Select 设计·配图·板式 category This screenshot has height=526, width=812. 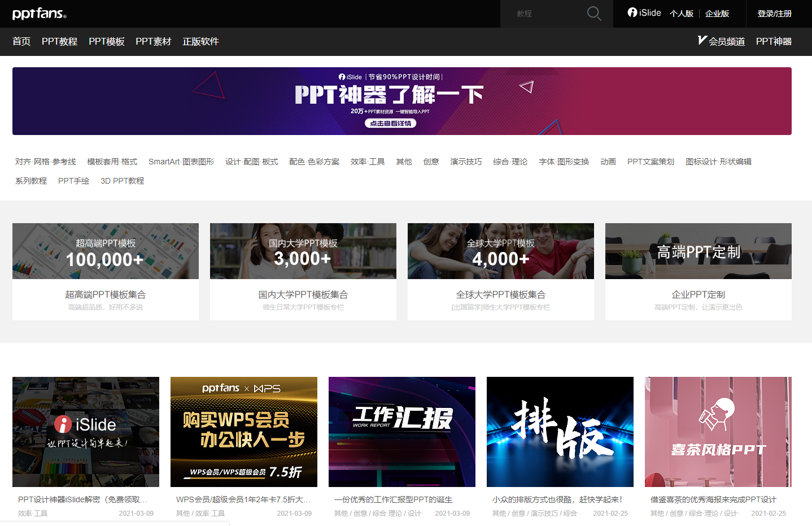pyautogui.click(x=252, y=162)
